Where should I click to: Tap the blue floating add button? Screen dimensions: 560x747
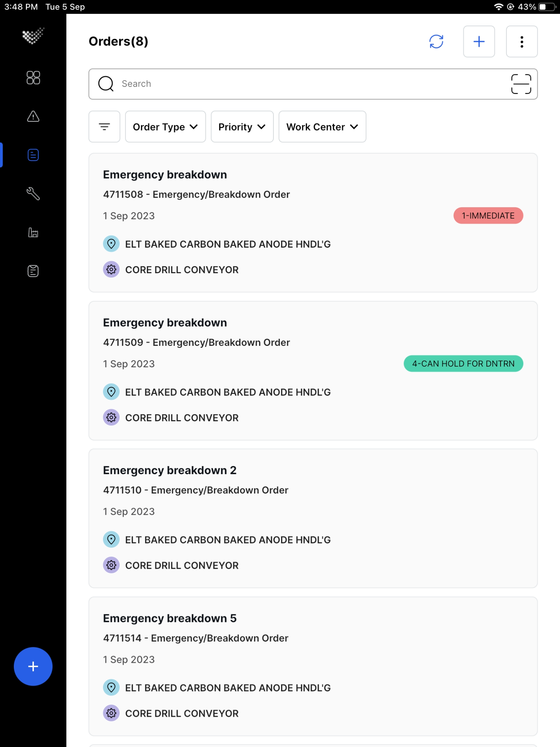pyautogui.click(x=33, y=666)
